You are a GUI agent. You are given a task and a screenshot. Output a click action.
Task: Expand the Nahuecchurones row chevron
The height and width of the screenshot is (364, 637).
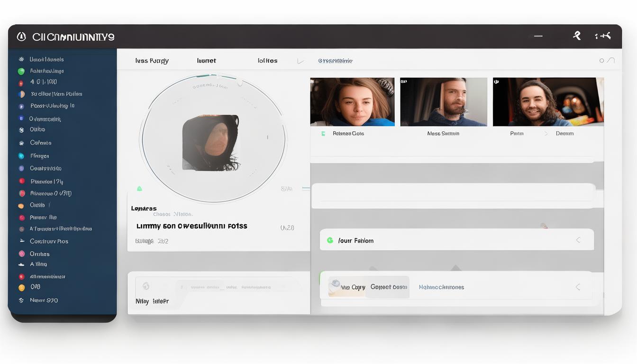tap(578, 287)
